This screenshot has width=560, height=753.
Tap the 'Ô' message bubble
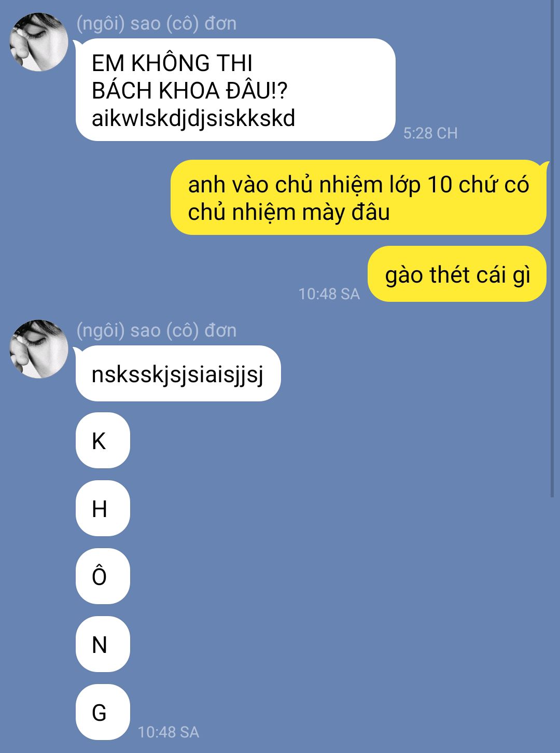click(103, 576)
